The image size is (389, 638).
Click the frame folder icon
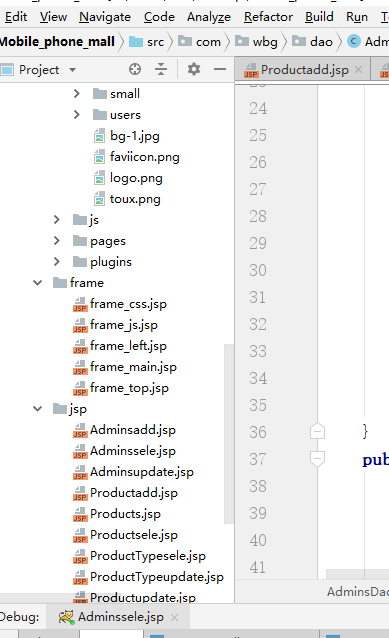coord(60,283)
